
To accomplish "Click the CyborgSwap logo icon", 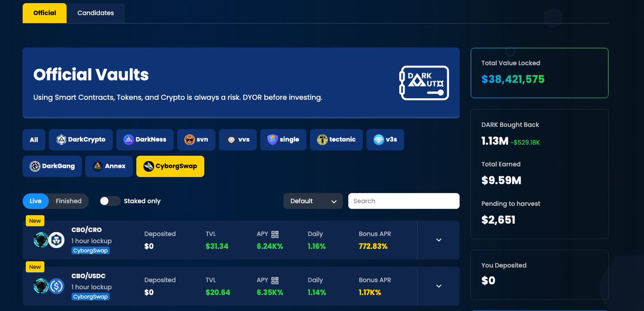I will [x=148, y=166].
